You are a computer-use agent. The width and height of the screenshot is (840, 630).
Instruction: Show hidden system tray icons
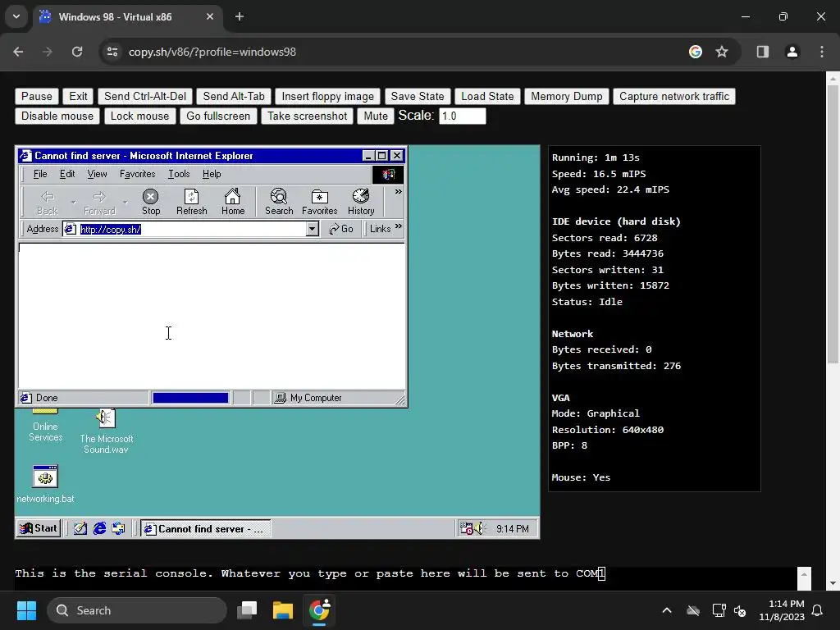pos(667,610)
